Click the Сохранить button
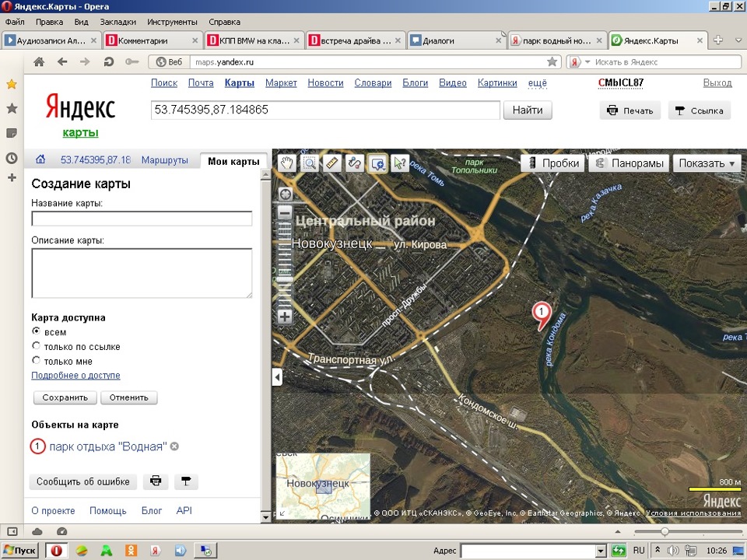747x560 pixels. click(65, 397)
